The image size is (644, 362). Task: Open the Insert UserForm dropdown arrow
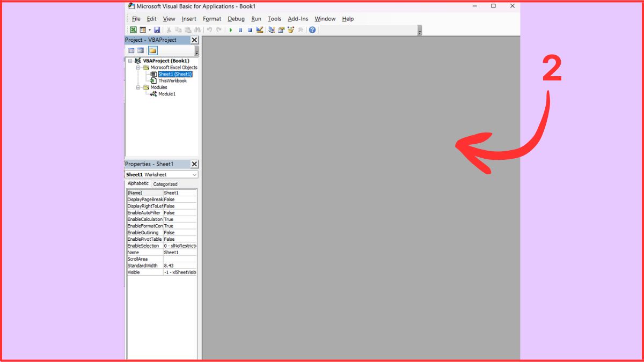(150, 30)
